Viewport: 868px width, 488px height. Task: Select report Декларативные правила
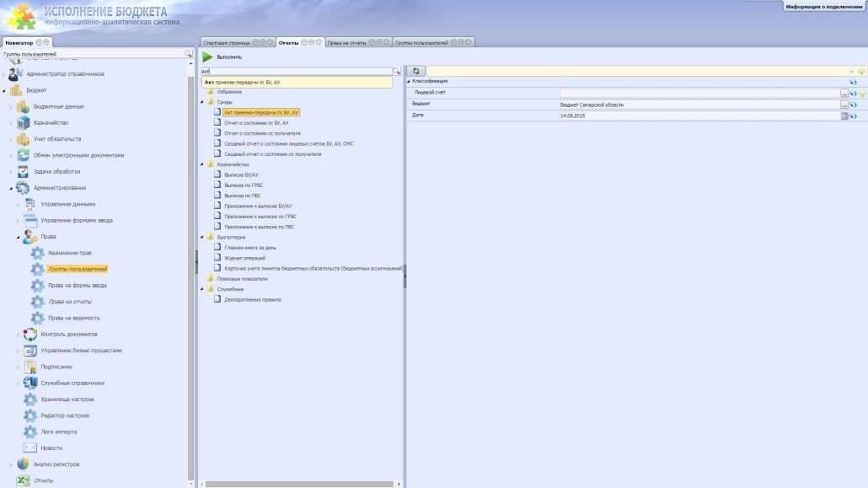tap(253, 300)
